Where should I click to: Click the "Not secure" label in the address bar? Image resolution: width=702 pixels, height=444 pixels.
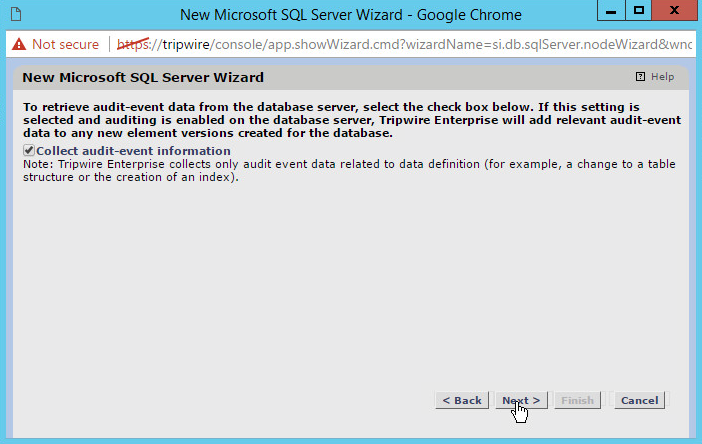65,44
